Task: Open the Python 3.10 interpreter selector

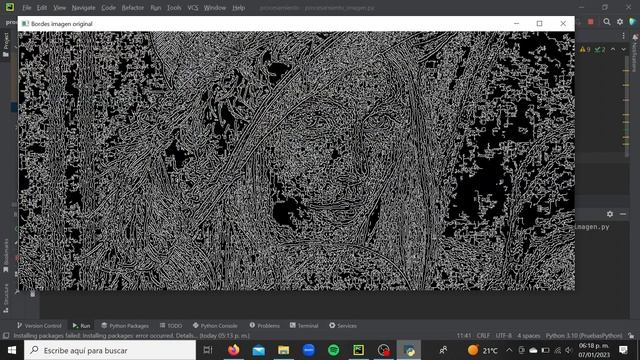Action: 584,336
